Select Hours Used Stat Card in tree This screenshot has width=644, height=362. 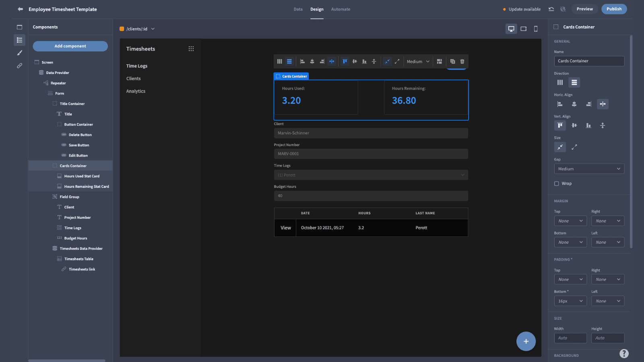[x=82, y=176]
